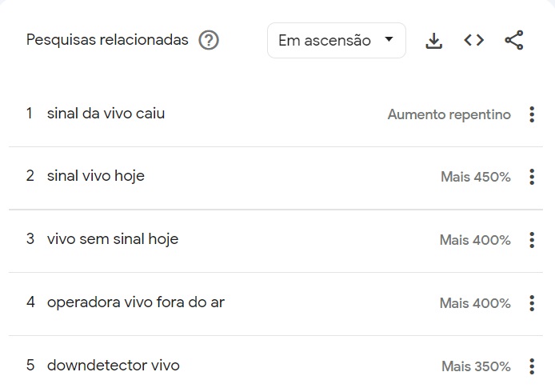Download the related searches data as CSV
The image size is (555, 392).
[433, 41]
